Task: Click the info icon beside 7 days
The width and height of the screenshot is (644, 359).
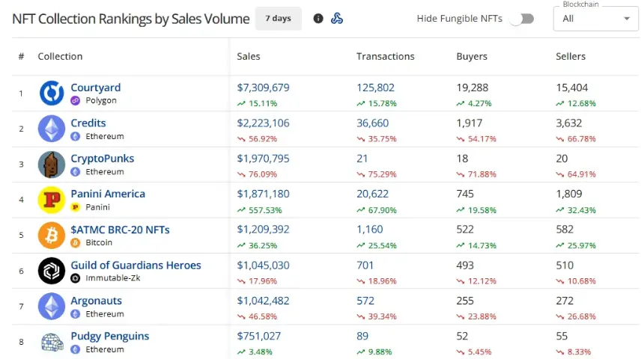Action: [318, 19]
